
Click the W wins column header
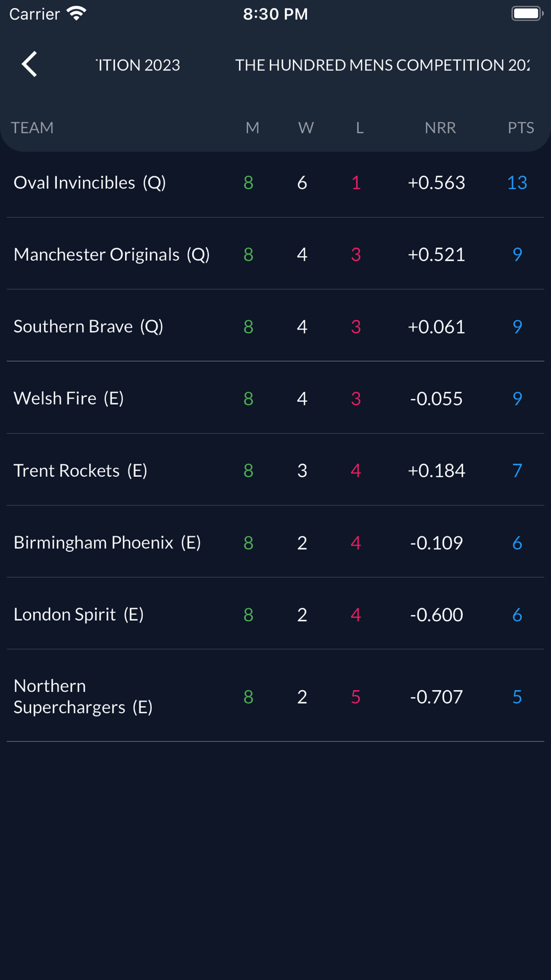pyautogui.click(x=306, y=128)
